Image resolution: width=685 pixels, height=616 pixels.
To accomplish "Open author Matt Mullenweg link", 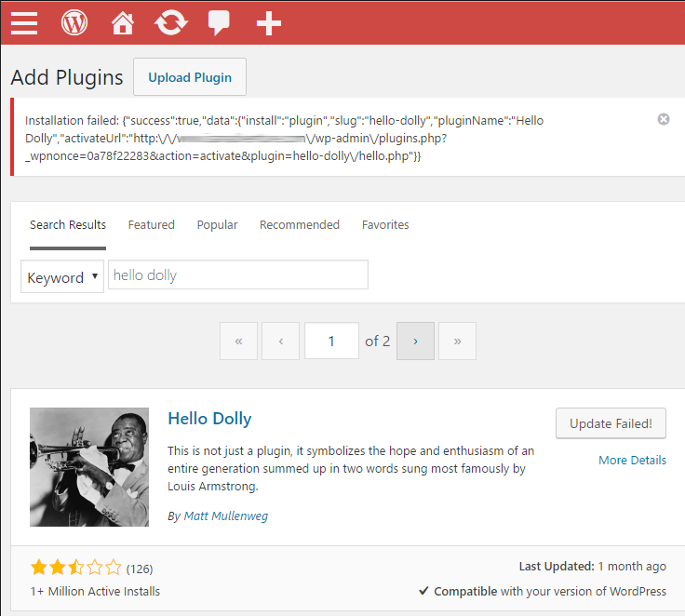I will [x=226, y=516].
